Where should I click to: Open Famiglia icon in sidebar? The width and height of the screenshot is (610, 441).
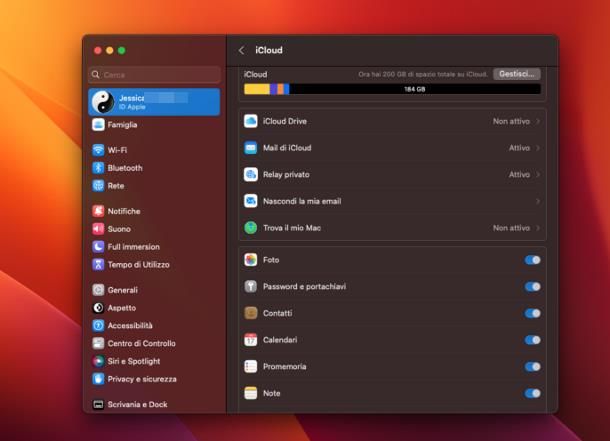click(x=98, y=124)
